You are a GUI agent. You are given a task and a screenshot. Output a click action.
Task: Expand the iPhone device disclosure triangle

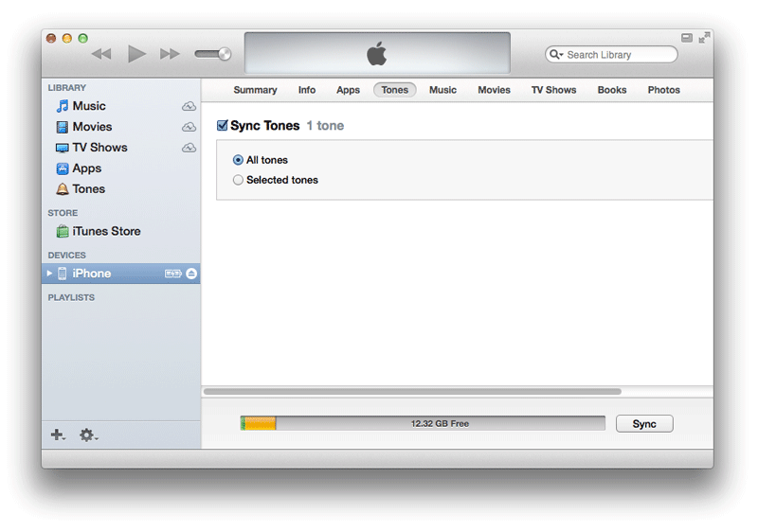pyautogui.click(x=50, y=274)
